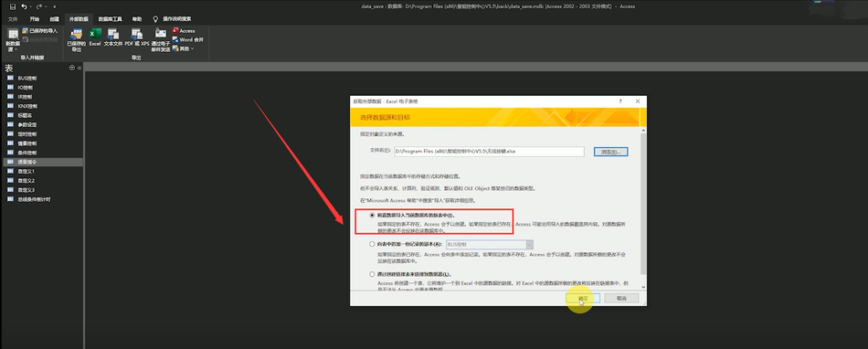Click the dialog help question mark
Viewport: 868px width, 349px height.
620,101
